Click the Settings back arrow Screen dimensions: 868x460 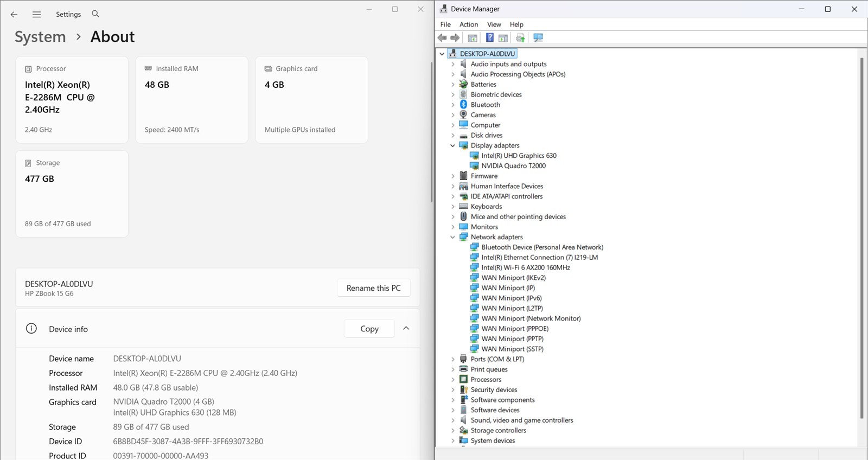(14, 15)
